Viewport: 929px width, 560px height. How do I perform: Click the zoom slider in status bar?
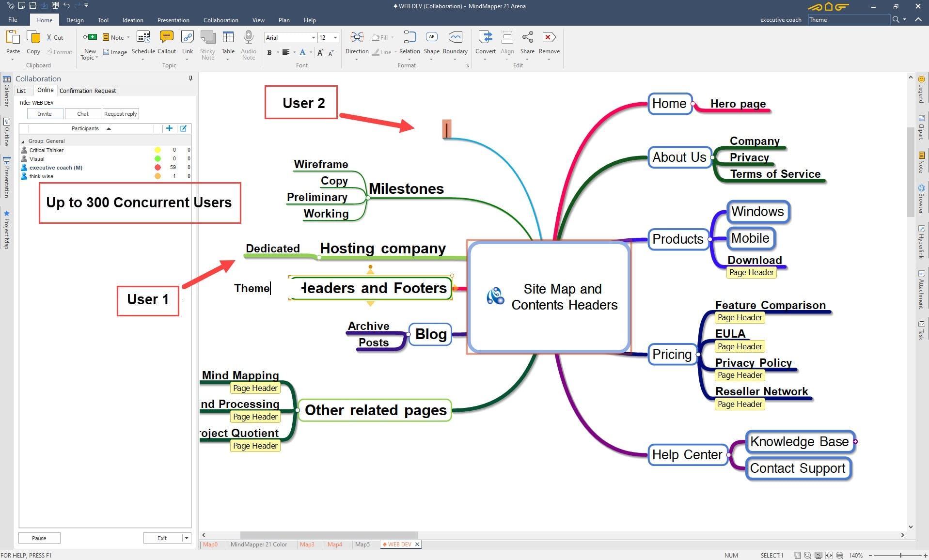tap(900, 555)
